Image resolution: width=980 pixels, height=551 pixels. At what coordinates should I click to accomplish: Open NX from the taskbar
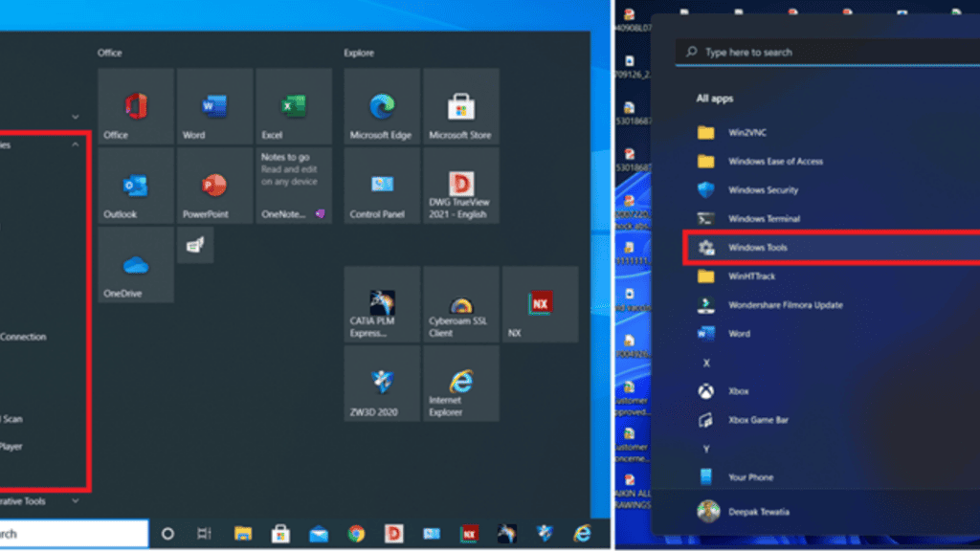pos(469,534)
